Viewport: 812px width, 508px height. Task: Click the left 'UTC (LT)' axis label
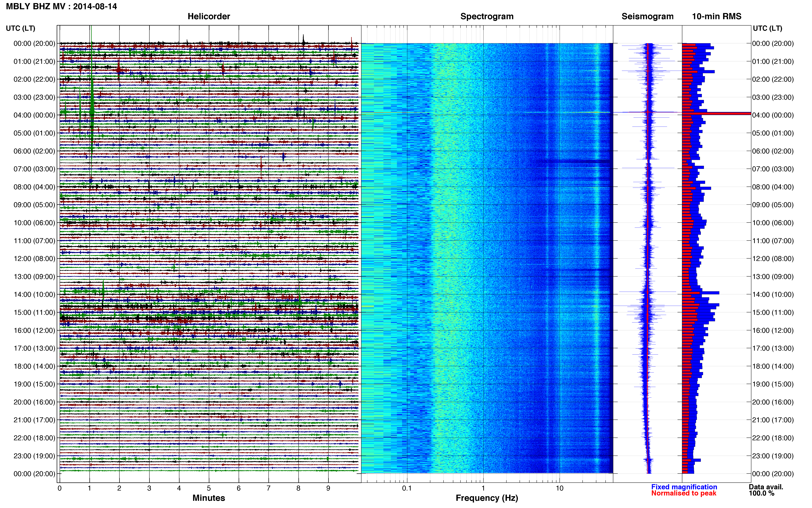coord(21,28)
